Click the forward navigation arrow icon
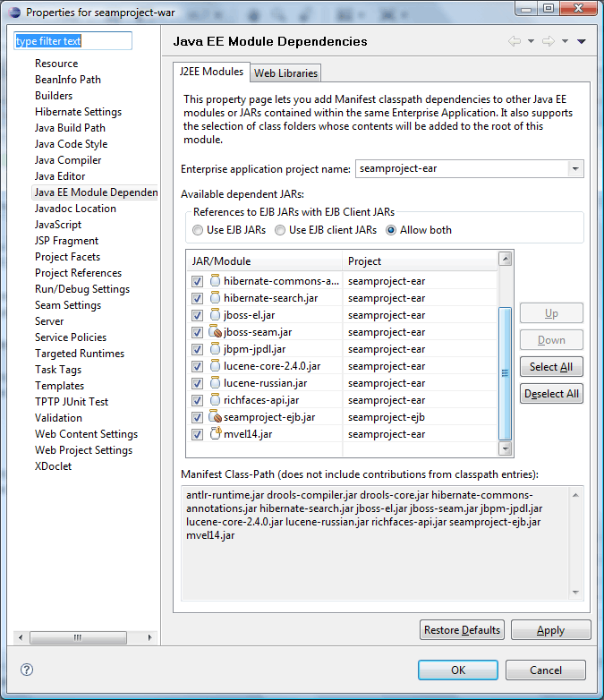 click(x=549, y=41)
